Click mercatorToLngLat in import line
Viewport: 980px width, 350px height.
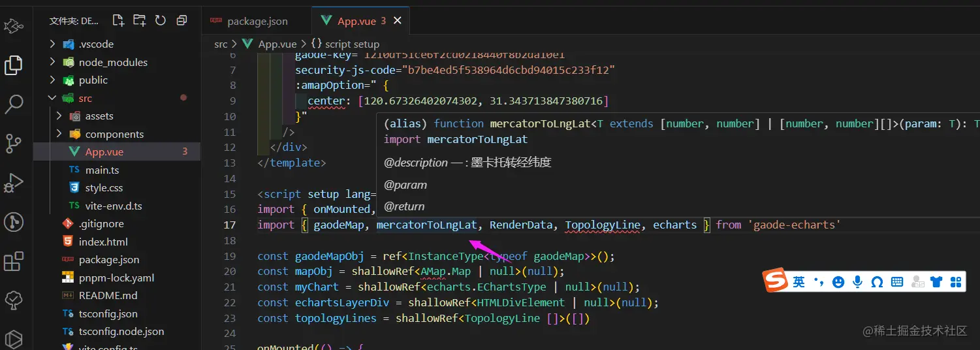(x=427, y=225)
